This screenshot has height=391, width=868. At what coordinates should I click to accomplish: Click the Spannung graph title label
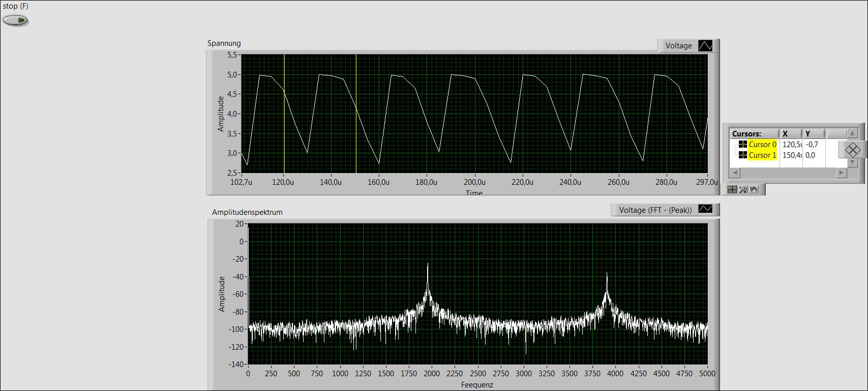(x=224, y=43)
